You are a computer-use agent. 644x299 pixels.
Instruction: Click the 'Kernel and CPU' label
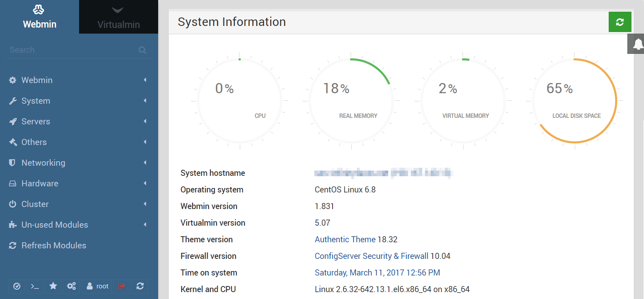(208, 289)
